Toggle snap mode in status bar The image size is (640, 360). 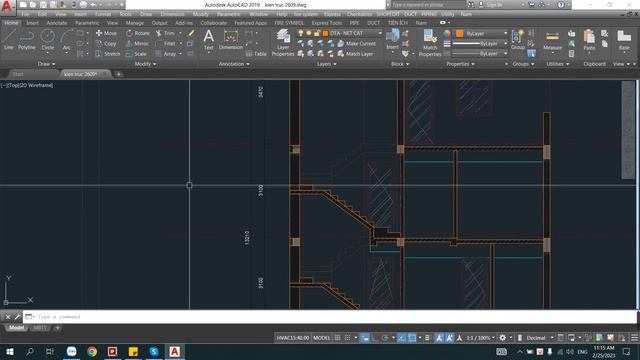347,338
